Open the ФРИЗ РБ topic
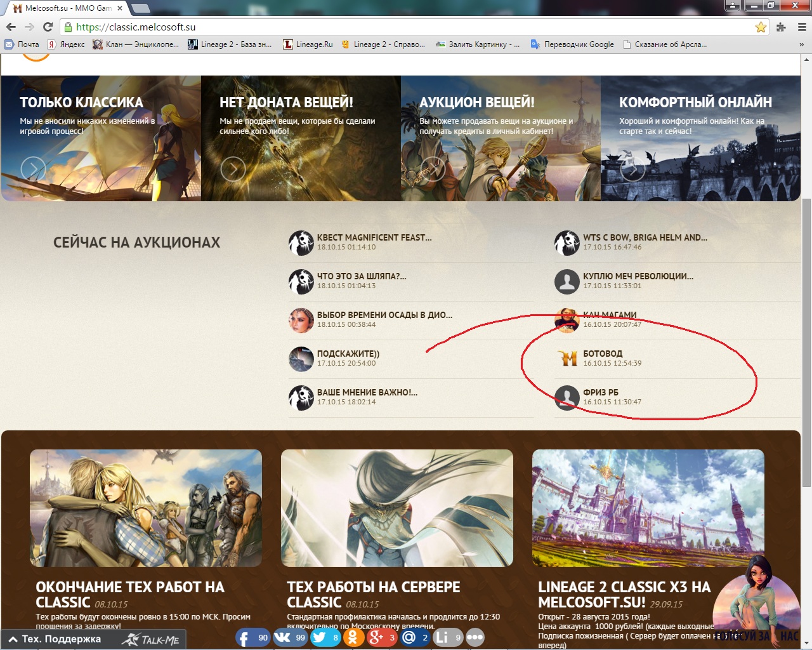Viewport: 812px width, 650px height. (x=601, y=392)
